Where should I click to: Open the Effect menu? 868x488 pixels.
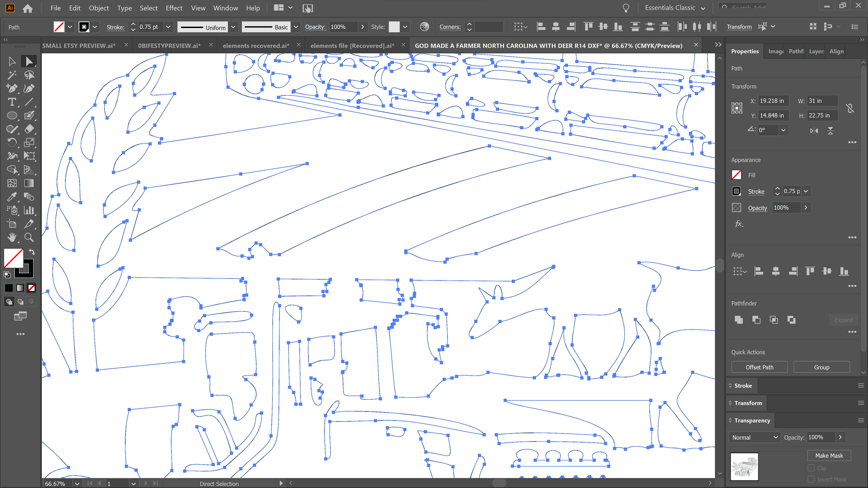pos(174,8)
